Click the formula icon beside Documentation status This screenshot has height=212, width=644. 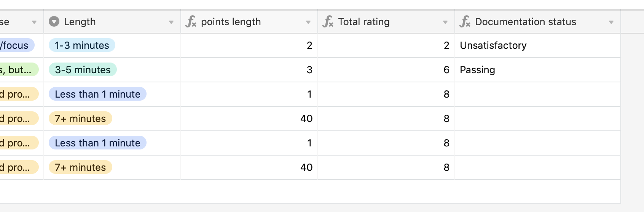[x=465, y=22]
